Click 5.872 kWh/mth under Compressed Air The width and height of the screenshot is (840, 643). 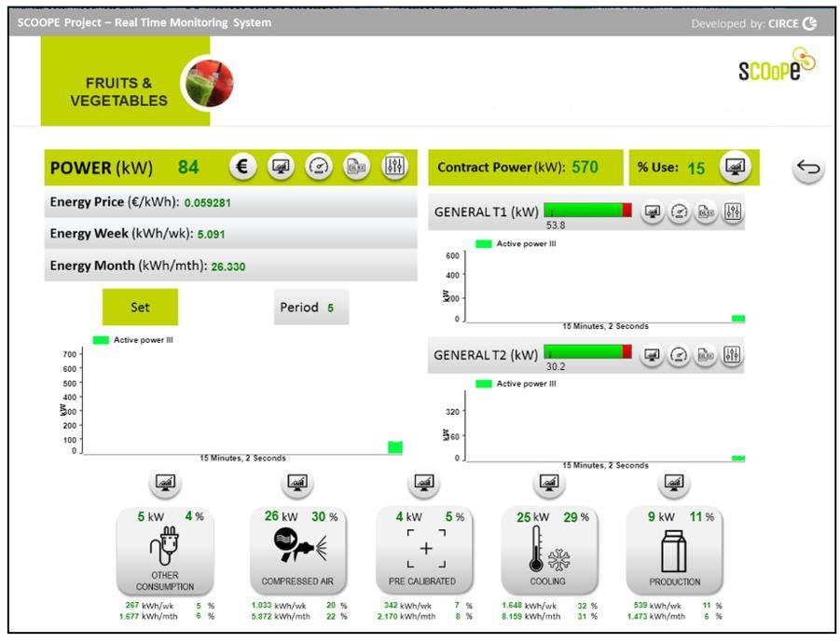tap(281, 617)
